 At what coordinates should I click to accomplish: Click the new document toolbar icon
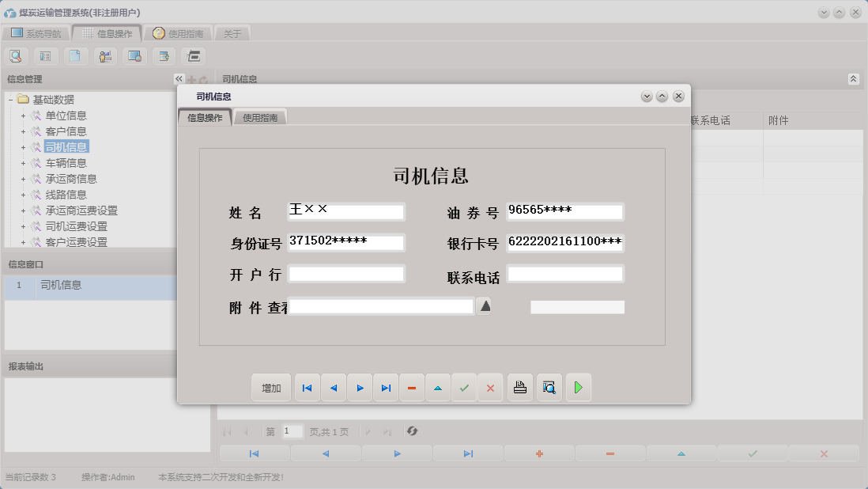click(74, 55)
